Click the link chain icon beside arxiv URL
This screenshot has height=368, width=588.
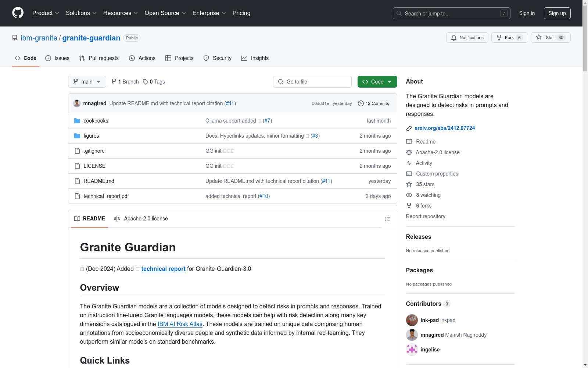pos(409,128)
